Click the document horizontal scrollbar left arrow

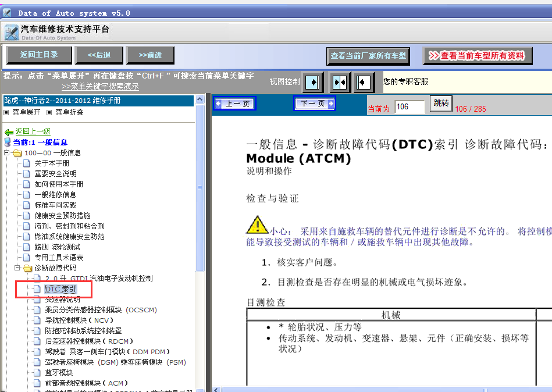pos(216,390)
